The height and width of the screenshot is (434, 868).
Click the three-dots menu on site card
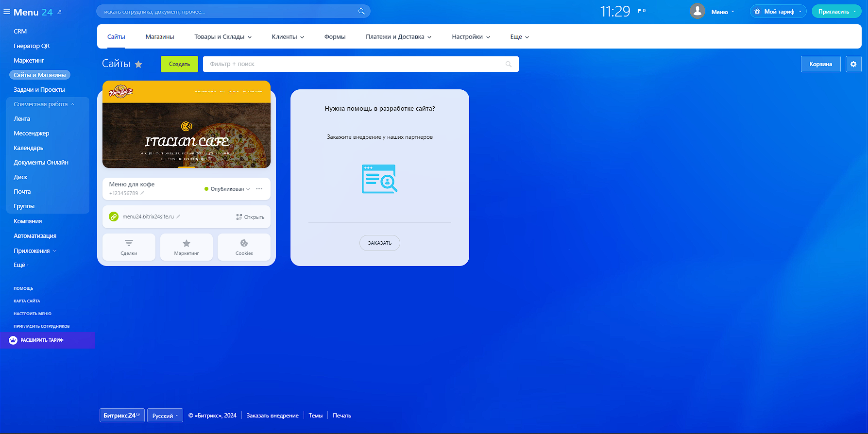pyautogui.click(x=259, y=189)
